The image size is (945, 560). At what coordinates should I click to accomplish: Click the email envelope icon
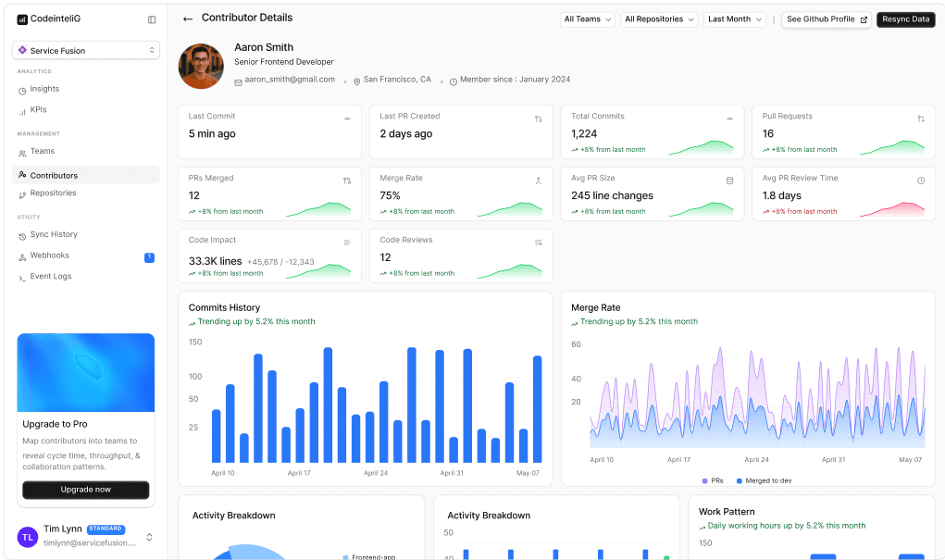coord(238,82)
